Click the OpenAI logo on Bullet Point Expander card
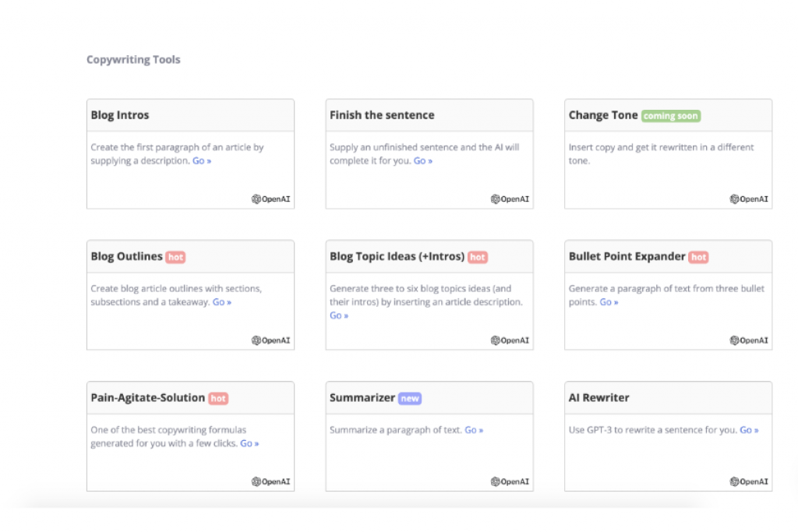This screenshot has height=532, width=798. (x=748, y=340)
